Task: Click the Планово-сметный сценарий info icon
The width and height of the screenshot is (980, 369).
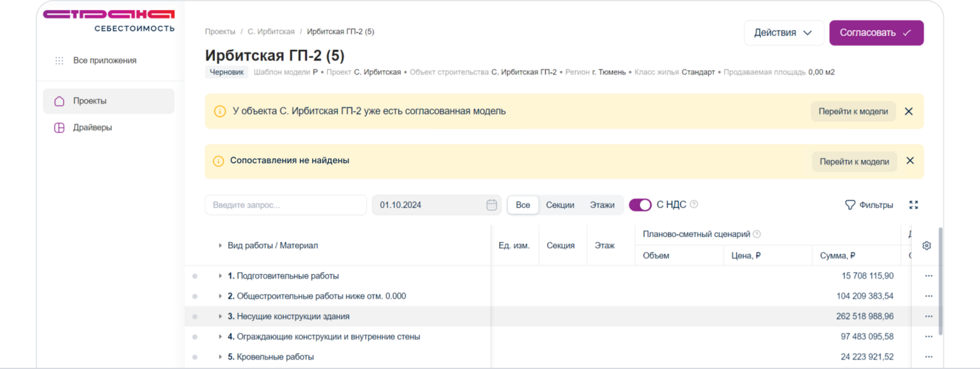Action: click(757, 234)
